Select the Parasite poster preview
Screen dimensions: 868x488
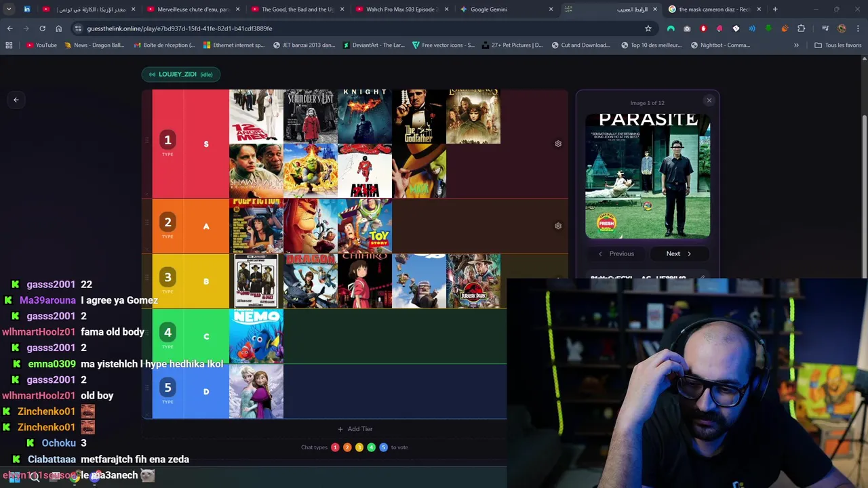click(648, 176)
